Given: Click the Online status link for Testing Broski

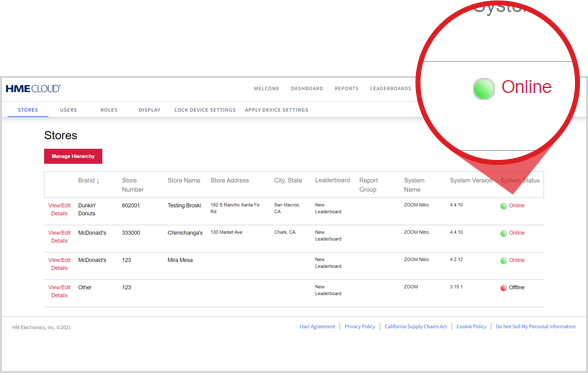Looking at the screenshot, I should (x=516, y=205).
